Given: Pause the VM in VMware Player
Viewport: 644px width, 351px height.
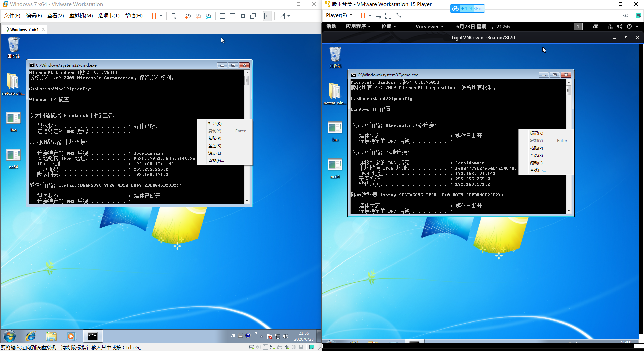Looking at the screenshot, I should 363,16.
